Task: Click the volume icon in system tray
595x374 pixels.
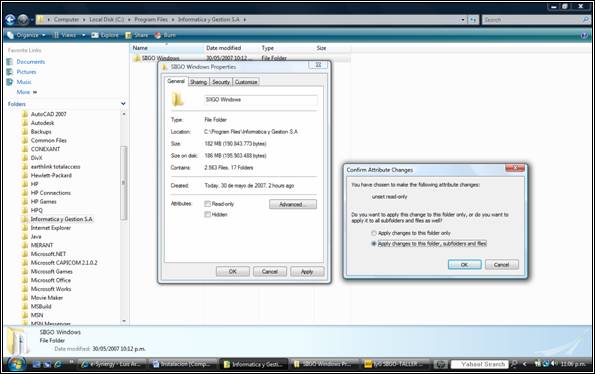Action: (554, 364)
